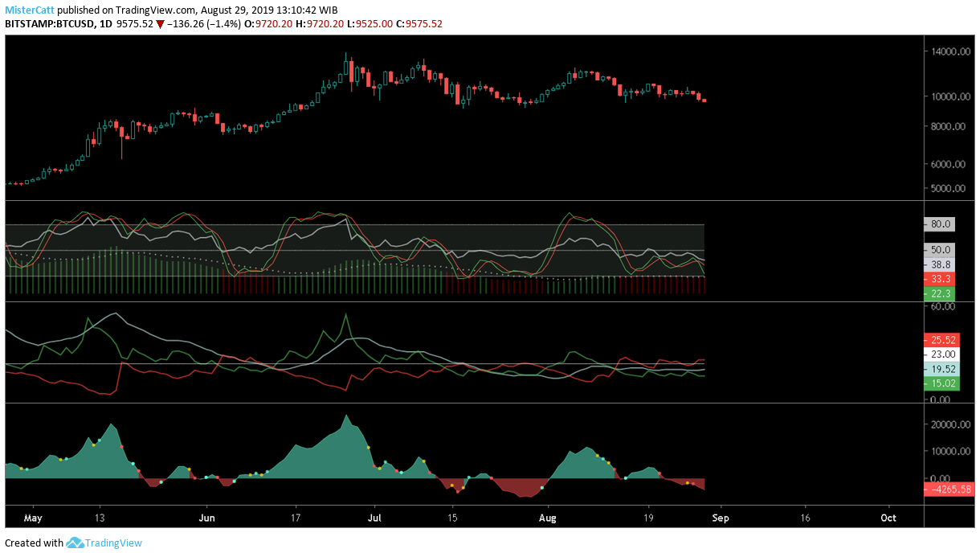
Task: Select the L:9525.00 low price value
Action: [370, 24]
